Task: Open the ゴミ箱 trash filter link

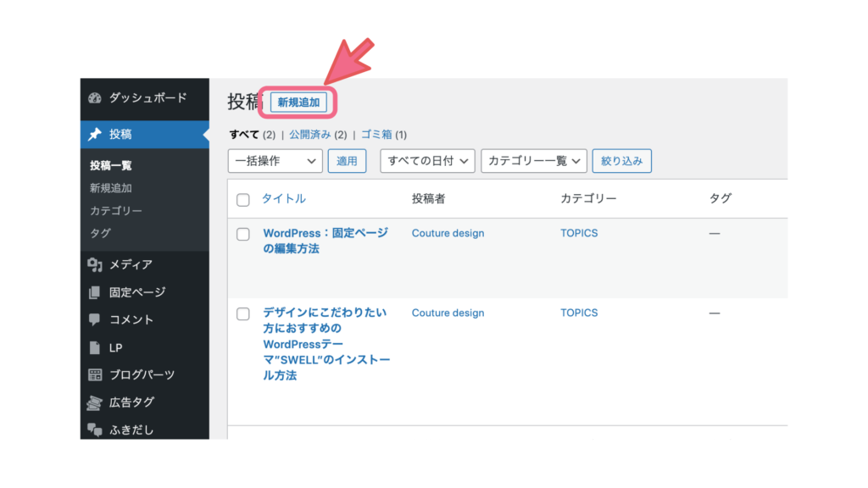Action: click(x=376, y=135)
